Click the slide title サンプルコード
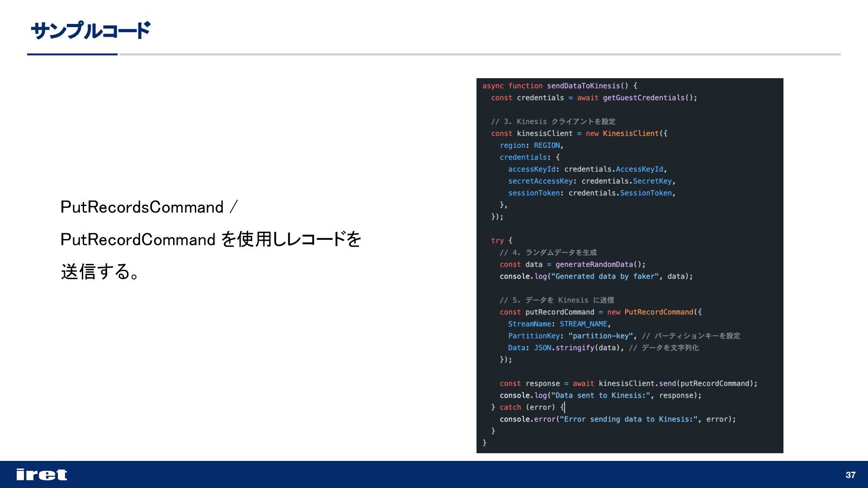 [90, 31]
